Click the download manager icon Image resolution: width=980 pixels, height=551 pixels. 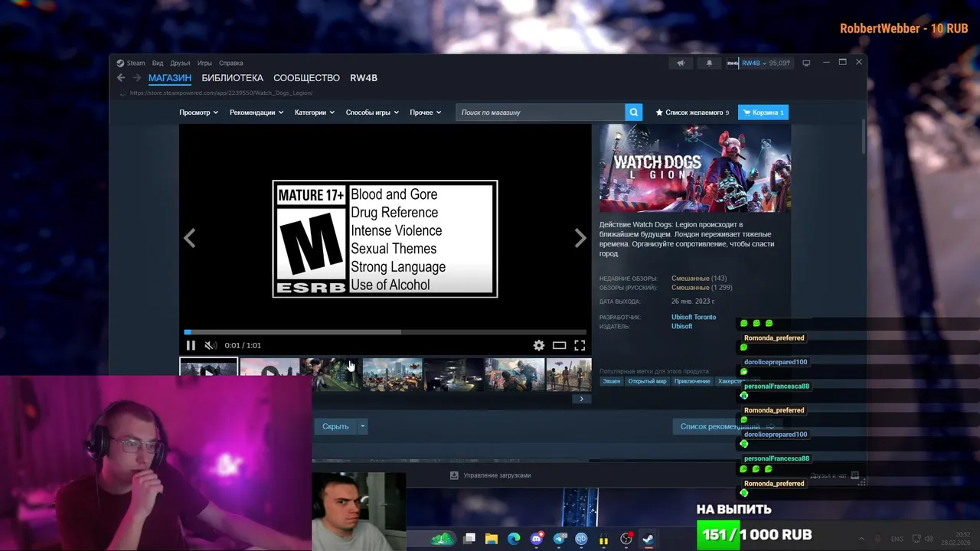click(454, 475)
